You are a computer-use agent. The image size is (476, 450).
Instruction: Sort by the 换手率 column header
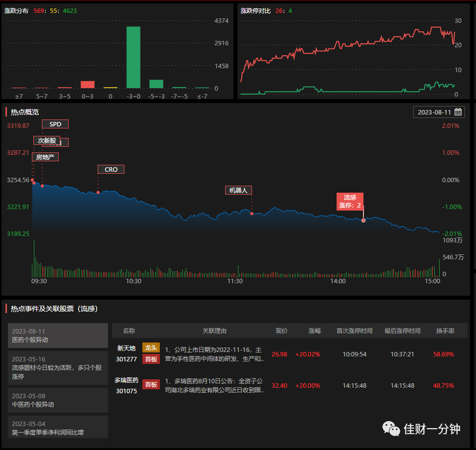(445, 331)
